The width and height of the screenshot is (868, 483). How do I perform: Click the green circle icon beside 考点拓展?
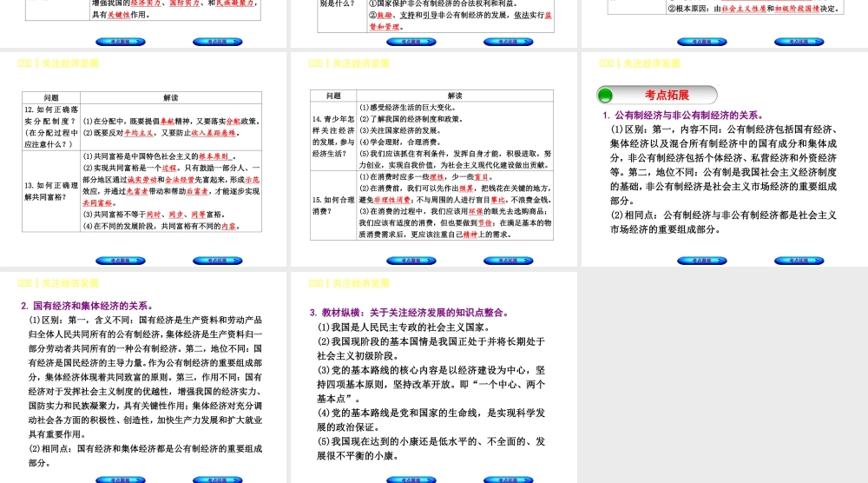tap(606, 96)
